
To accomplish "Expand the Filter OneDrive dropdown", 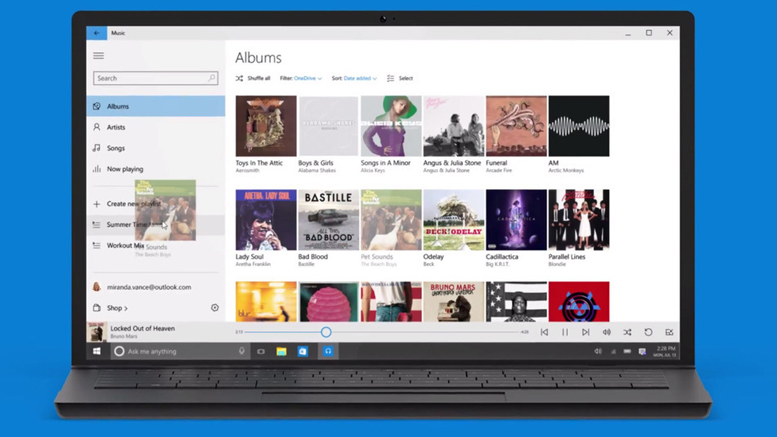I will point(301,78).
